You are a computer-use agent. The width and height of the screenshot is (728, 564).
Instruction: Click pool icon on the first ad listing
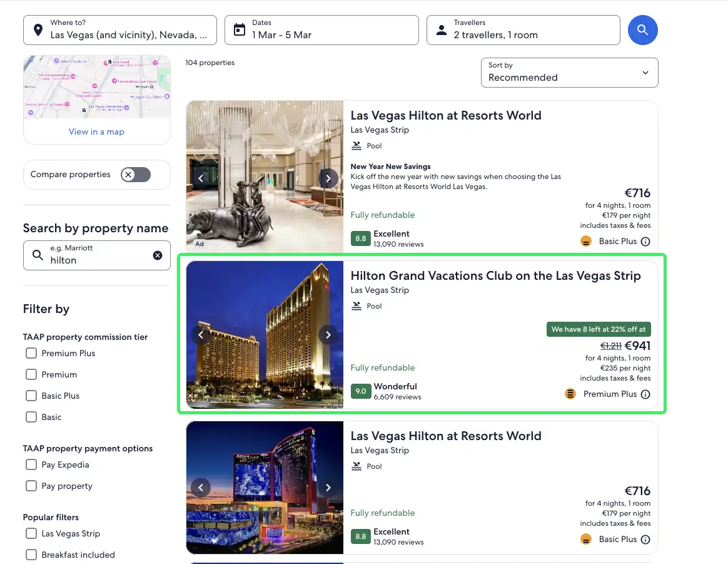coord(356,145)
